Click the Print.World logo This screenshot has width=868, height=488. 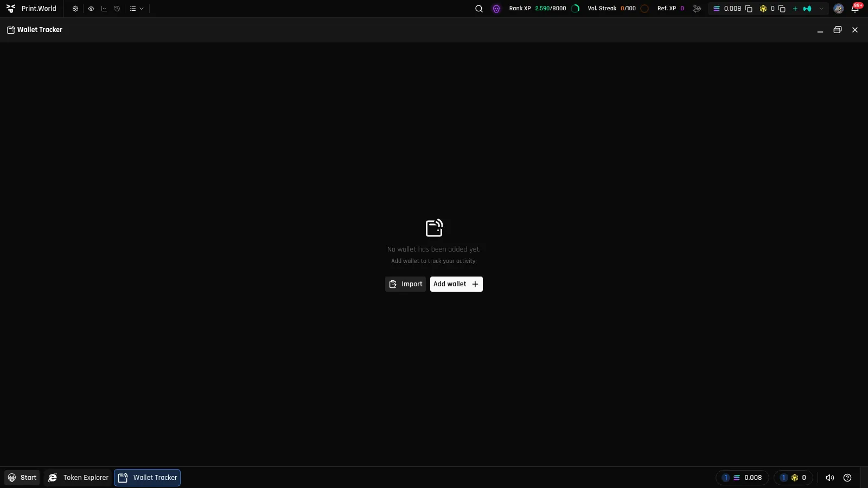pos(31,9)
